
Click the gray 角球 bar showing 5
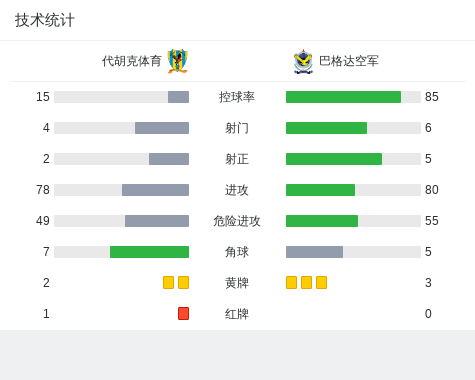314,252
